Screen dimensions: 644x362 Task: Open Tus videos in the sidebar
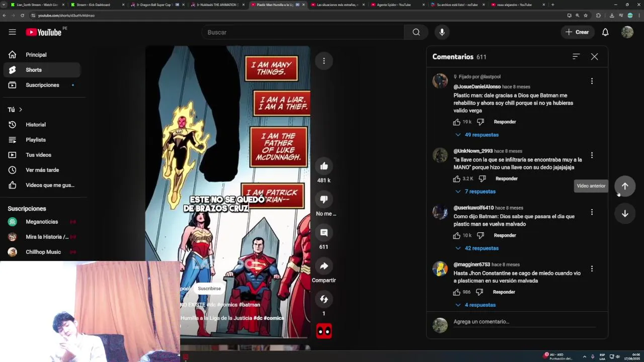click(42, 155)
